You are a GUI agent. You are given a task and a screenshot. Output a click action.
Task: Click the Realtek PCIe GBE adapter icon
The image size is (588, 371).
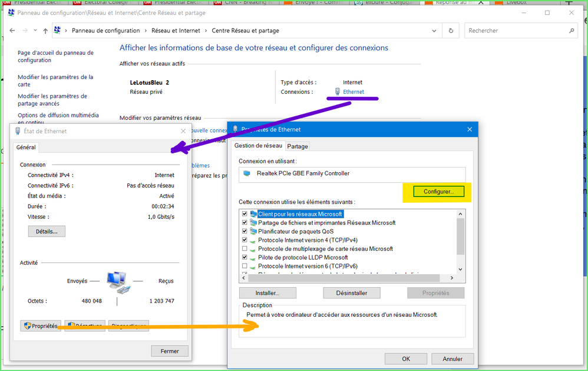(x=247, y=173)
